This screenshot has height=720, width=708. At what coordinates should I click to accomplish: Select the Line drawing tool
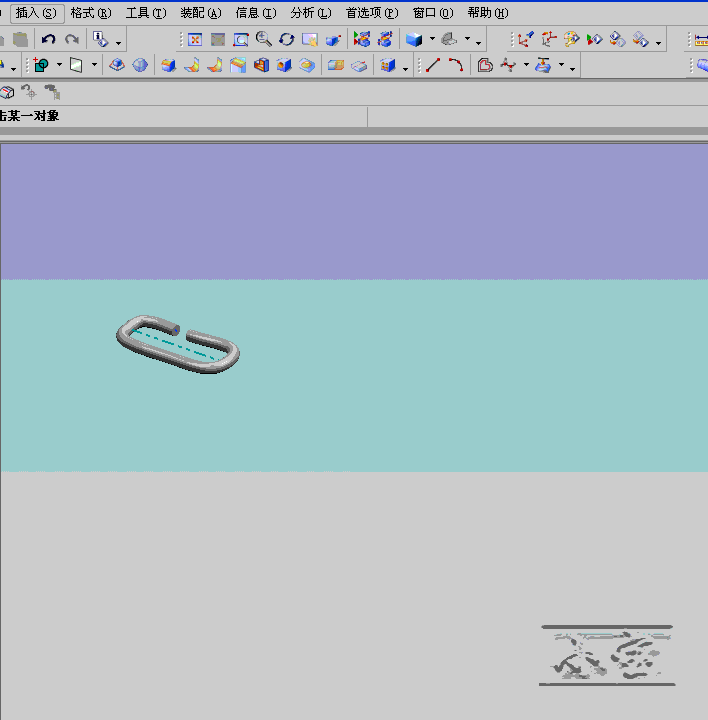click(433, 66)
